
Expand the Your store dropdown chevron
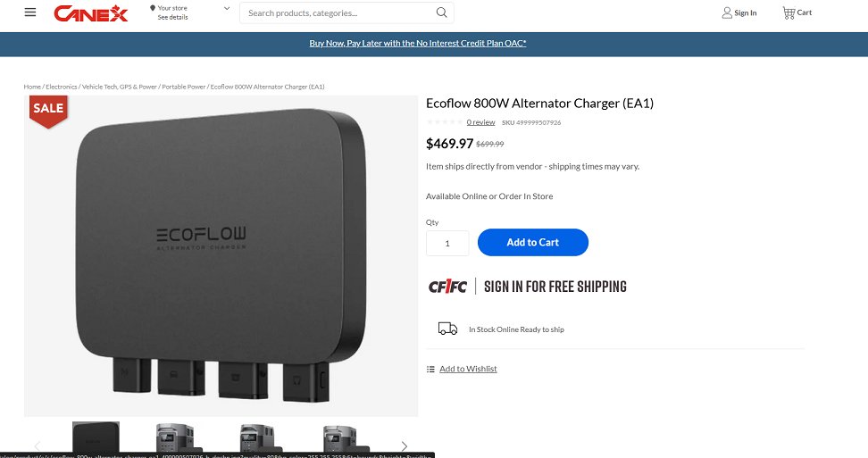tap(227, 8)
